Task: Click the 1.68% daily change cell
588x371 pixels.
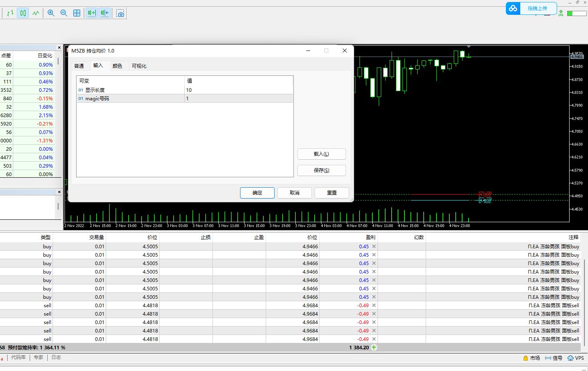Action: [46, 107]
